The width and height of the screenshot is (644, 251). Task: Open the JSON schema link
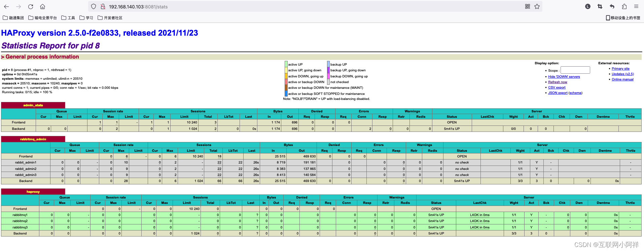click(x=575, y=93)
